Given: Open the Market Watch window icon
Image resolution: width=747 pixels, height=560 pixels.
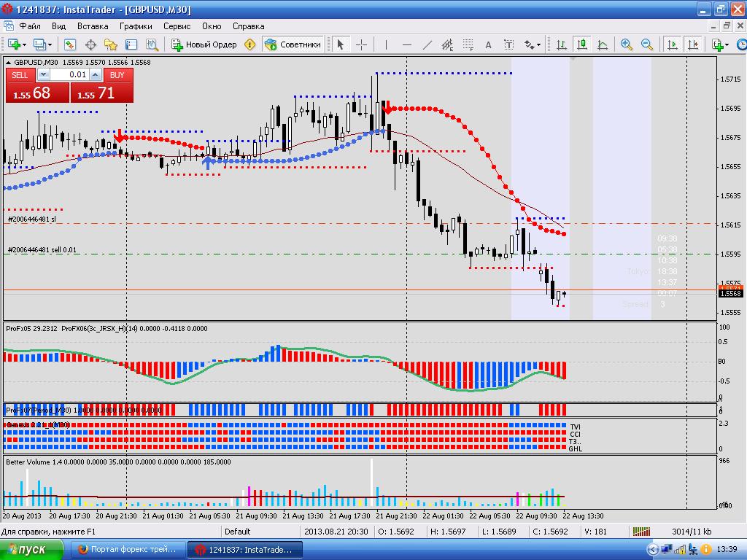Looking at the screenshot, I should pos(70,44).
